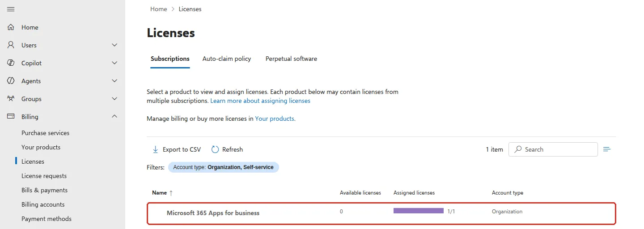Screen dimensions: 644x229
Task: Follow the Your products link in description
Action: (x=275, y=119)
